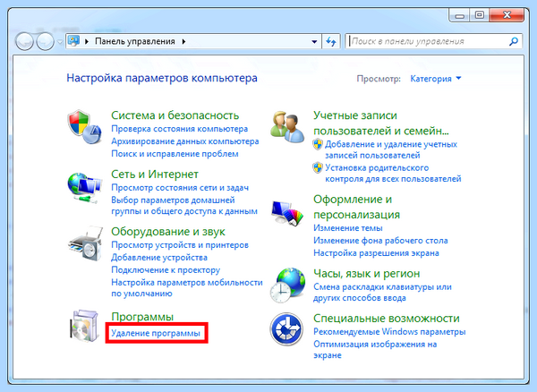Open the recent pages dropdown arrow

click(60, 42)
